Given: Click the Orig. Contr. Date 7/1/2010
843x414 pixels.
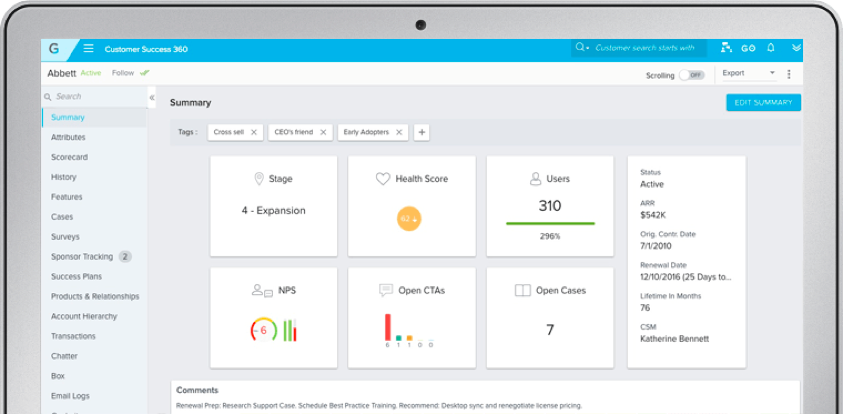Looking at the screenshot, I should [656, 246].
